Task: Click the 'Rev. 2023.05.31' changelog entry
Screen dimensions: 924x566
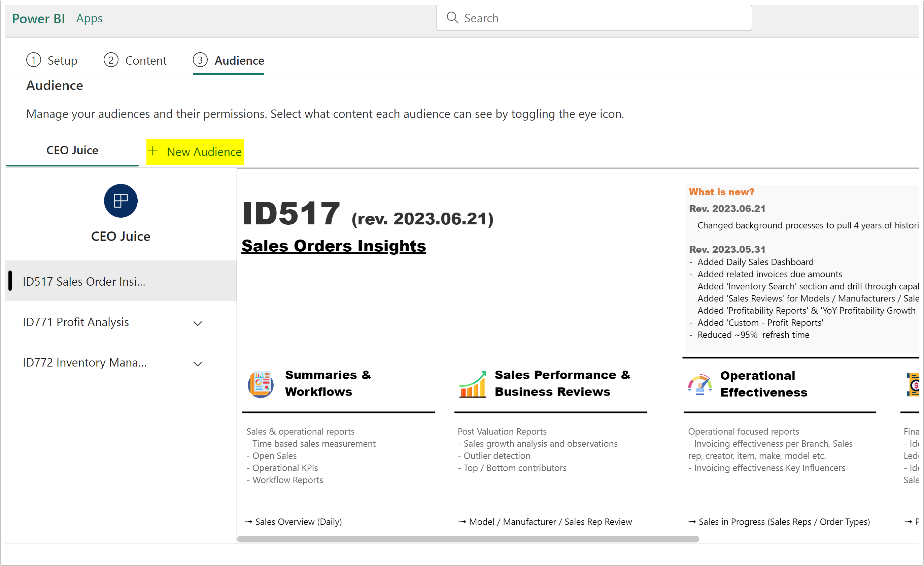Action: (727, 249)
